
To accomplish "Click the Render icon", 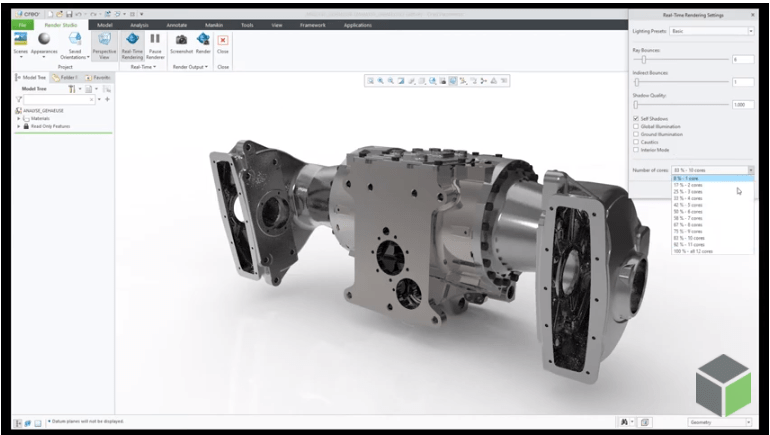I will (203, 39).
